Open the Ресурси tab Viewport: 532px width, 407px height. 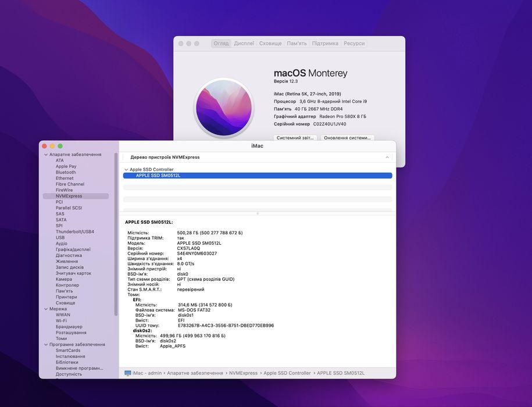coord(354,44)
